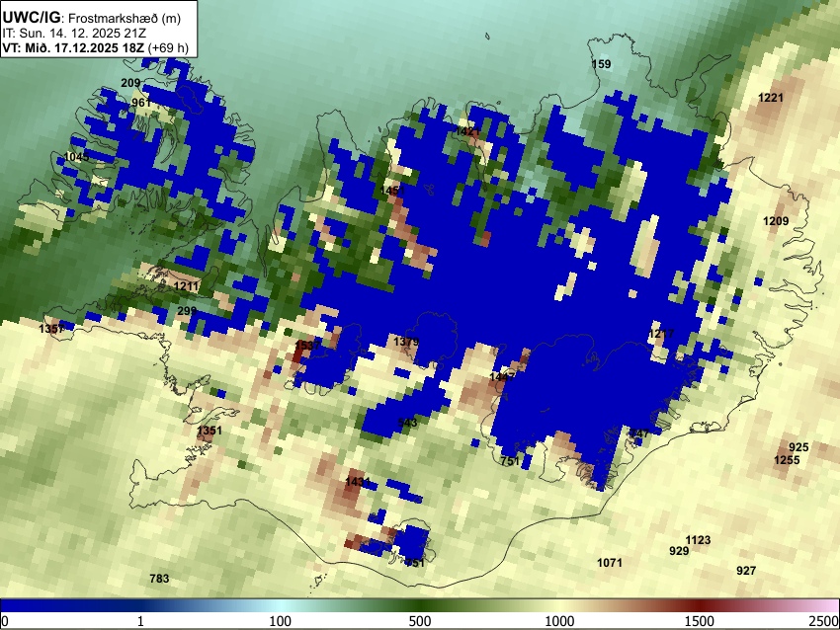
Task: Click the 1221 value label on the map
Action: (771, 98)
